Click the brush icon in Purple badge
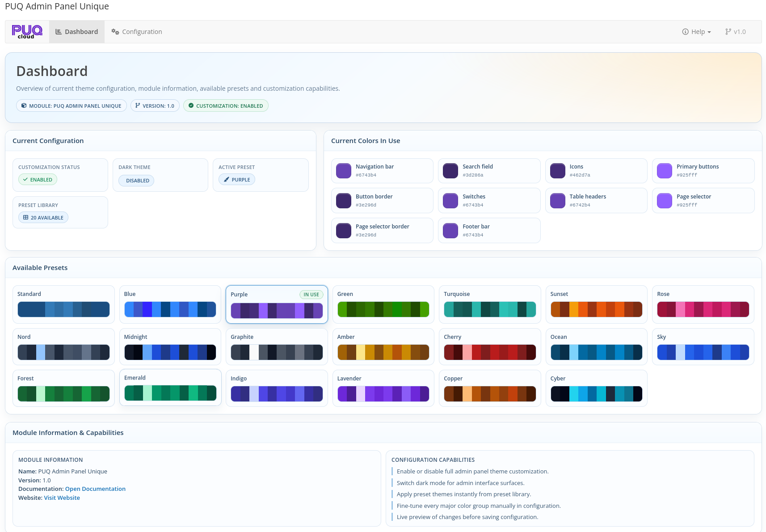766x532 pixels. click(227, 180)
